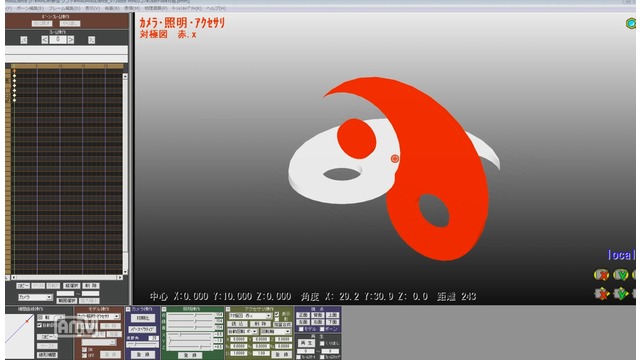Collapse the lighting operation panel
The height and width of the screenshot is (360, 640).
164,309
